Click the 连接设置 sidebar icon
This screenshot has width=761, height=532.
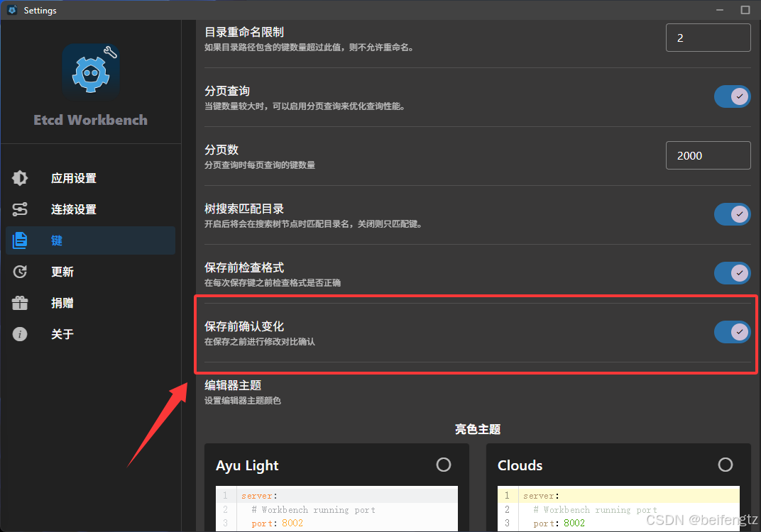[x=20, y=209]
